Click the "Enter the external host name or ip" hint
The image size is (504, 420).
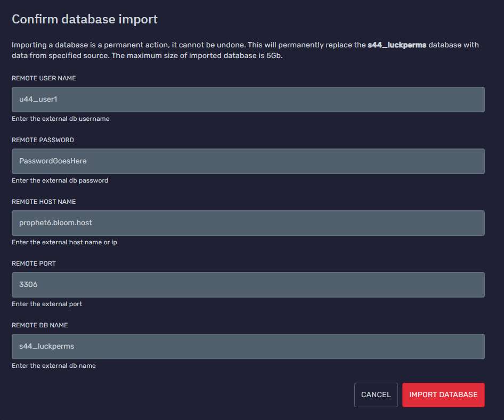64,242
